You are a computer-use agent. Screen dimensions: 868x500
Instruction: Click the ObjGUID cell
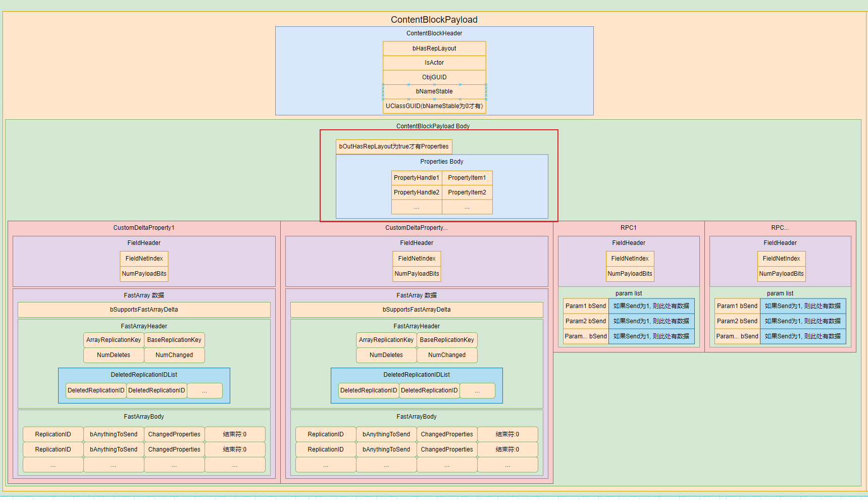[434, 77]
